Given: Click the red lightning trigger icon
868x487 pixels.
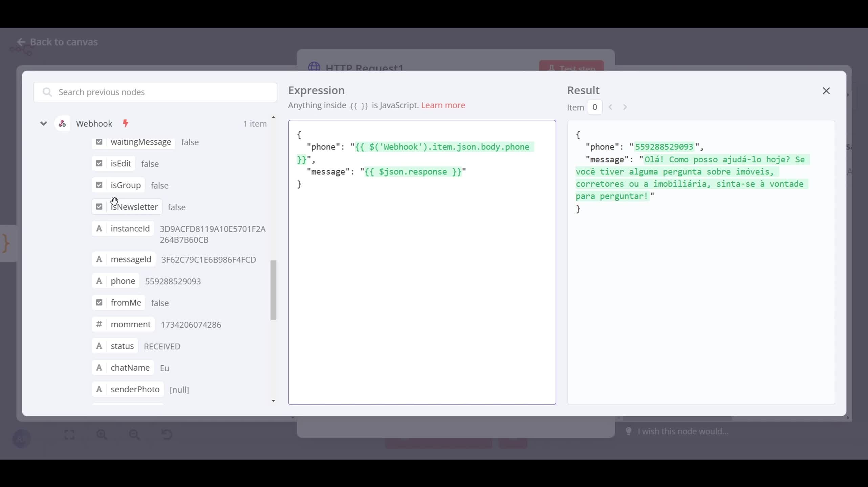Looking at the screenshot, I should point(126,123).
